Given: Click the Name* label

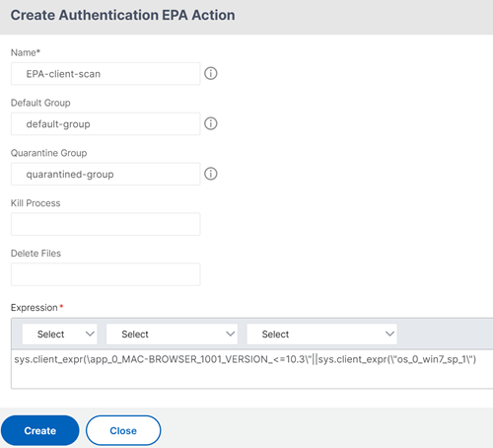Looking at the screenshot, I should pos(26,52).
